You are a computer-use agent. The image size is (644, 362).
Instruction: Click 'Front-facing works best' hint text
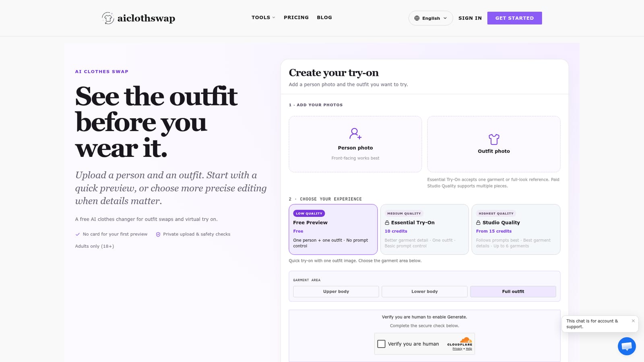tap(355, 158)
